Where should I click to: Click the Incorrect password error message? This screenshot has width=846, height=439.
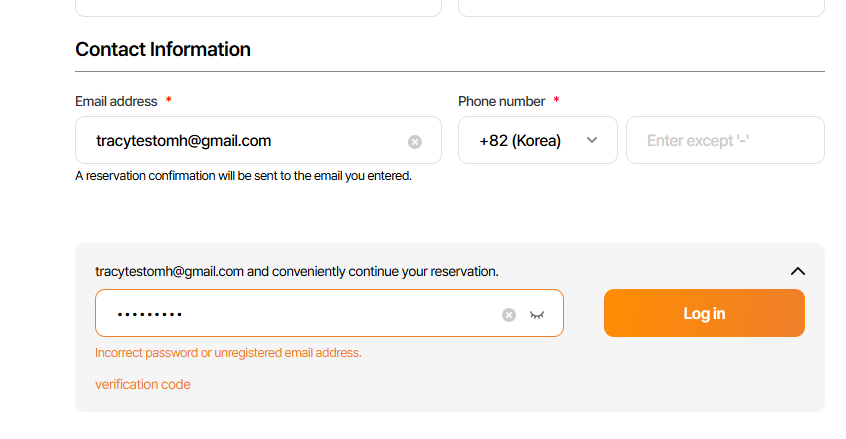point(228,353)
